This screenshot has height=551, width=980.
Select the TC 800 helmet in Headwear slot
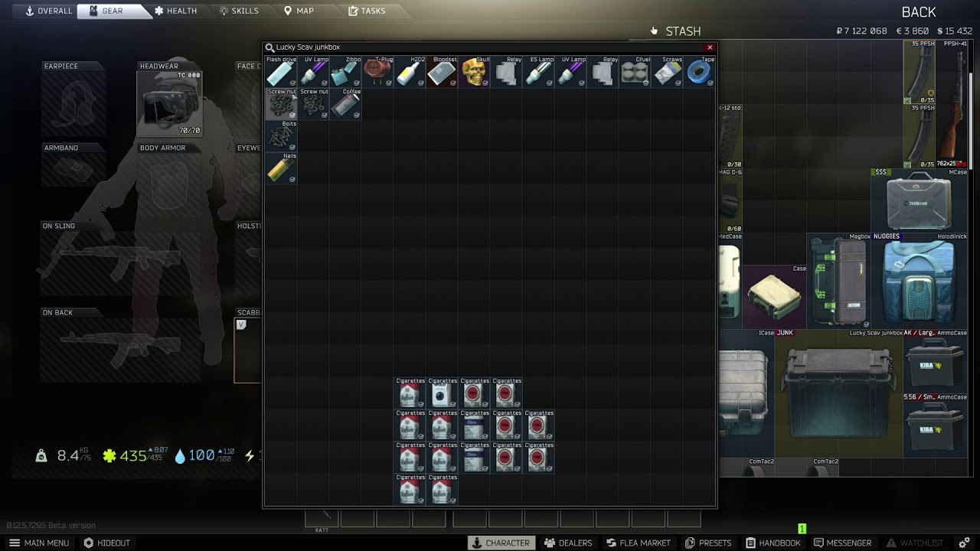[x=169, y=104]
